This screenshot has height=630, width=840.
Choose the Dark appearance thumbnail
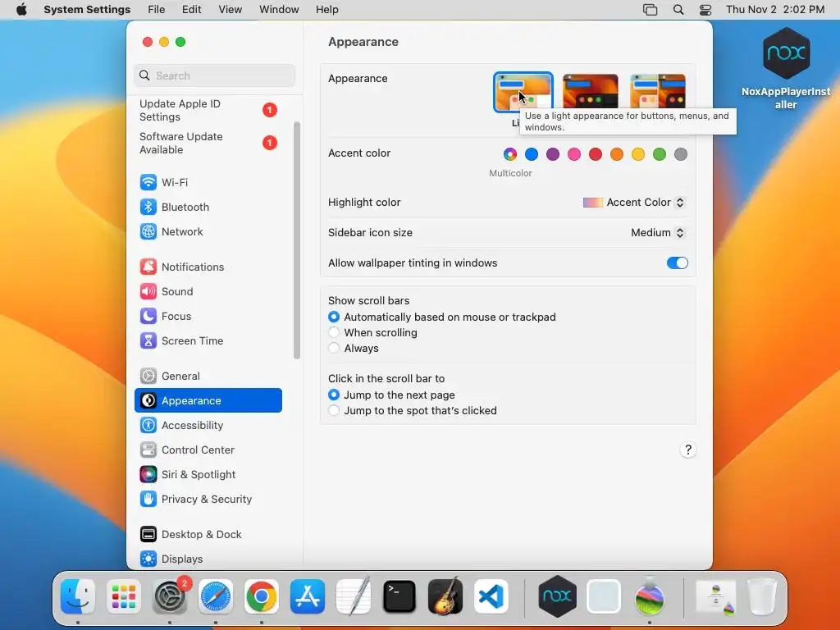[x=591, y=92]
